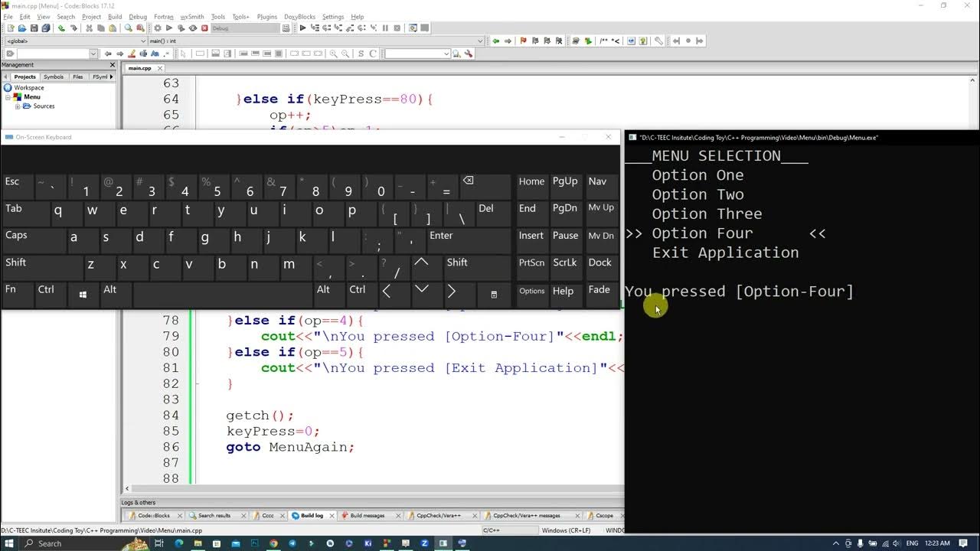Click the DoxyBlocks block comment /** icon
Viewport: 980px width, 551px height.
pyautogui.click(x=603, y=41)
